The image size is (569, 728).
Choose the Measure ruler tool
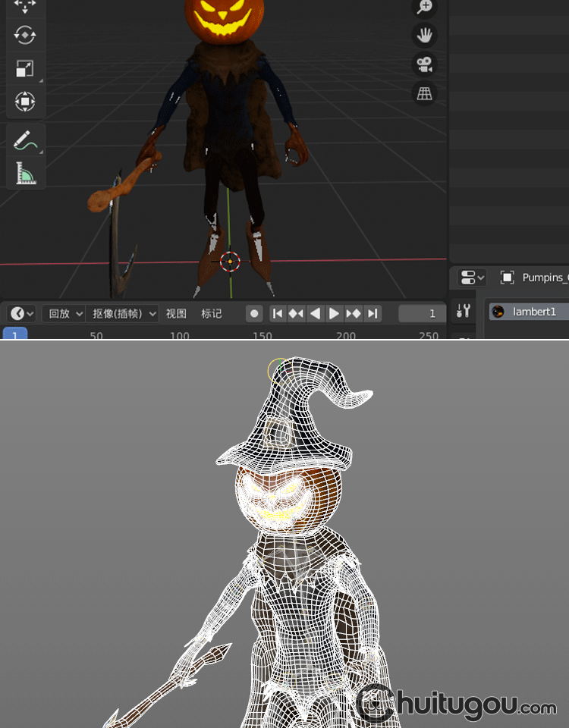[x=25, y=174]
